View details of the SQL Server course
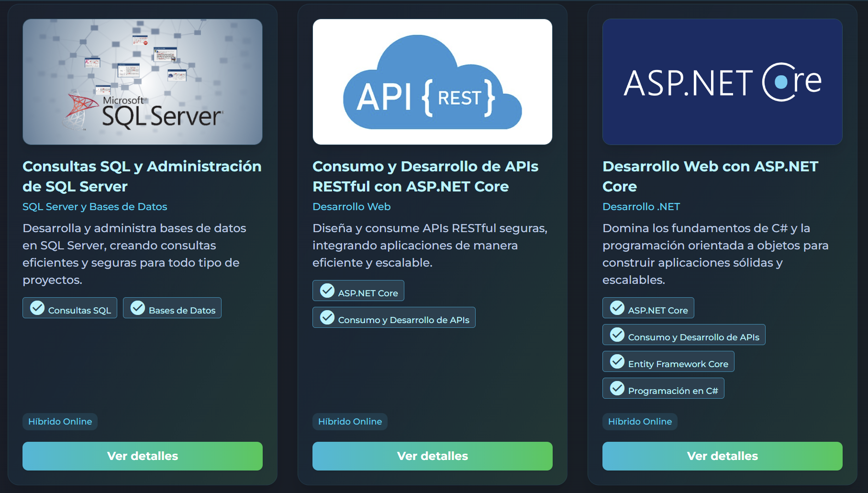The width and height of the screenshot is (868, 493). [143, 456]
